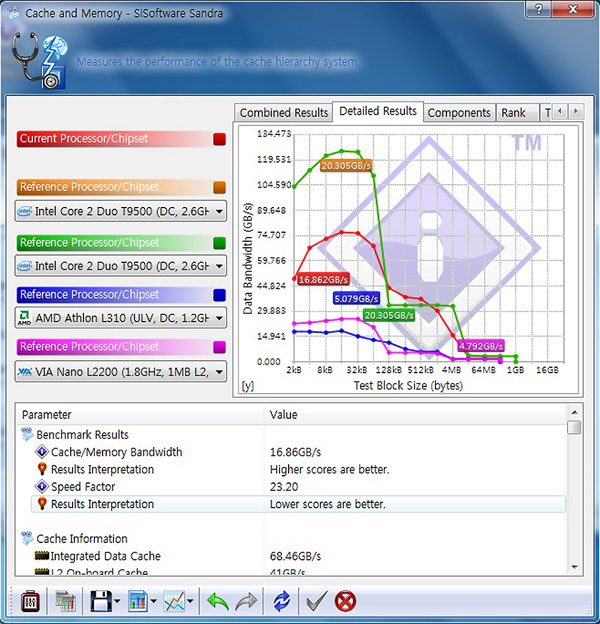This screenshot has width=600, height=624.
Task: Select the Cache Information row
Action: pyautogui.click(x=292, y=538)
